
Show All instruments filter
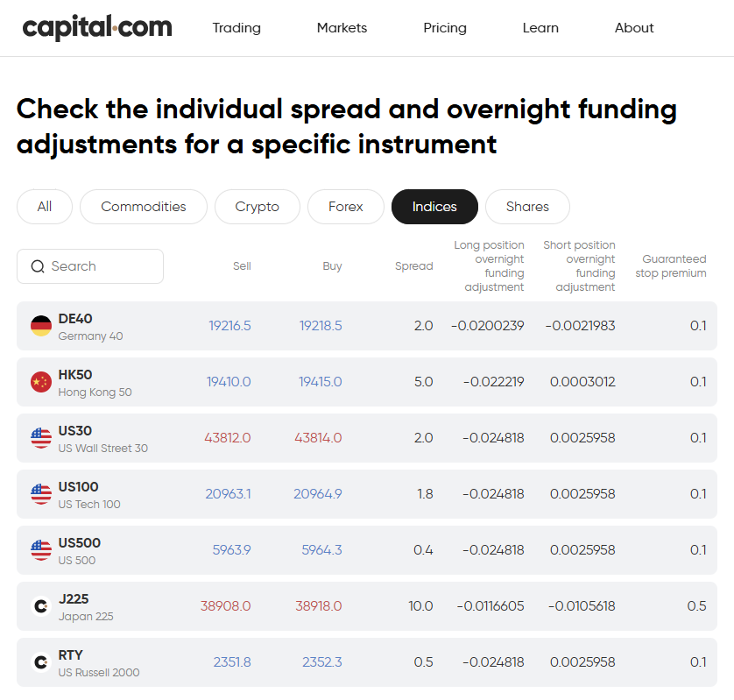(x=45, y=207)
